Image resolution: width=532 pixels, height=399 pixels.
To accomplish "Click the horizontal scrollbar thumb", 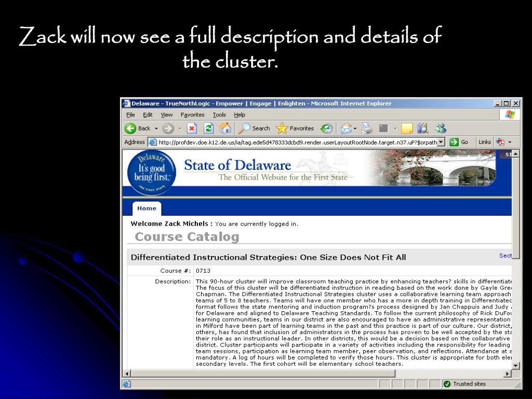I will tap(263, 374).
